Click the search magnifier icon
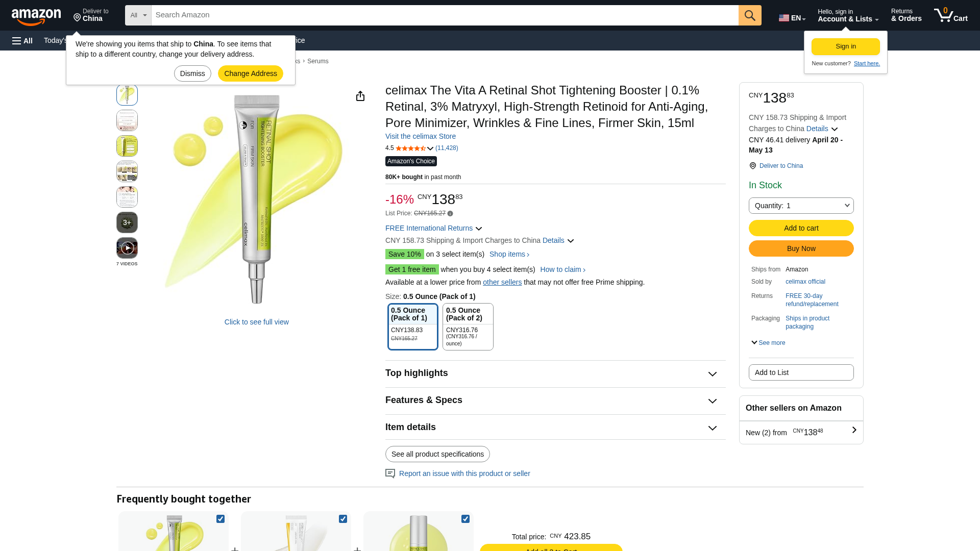The width and height of the screenshot is (980, 551). (x=749, y=15)
